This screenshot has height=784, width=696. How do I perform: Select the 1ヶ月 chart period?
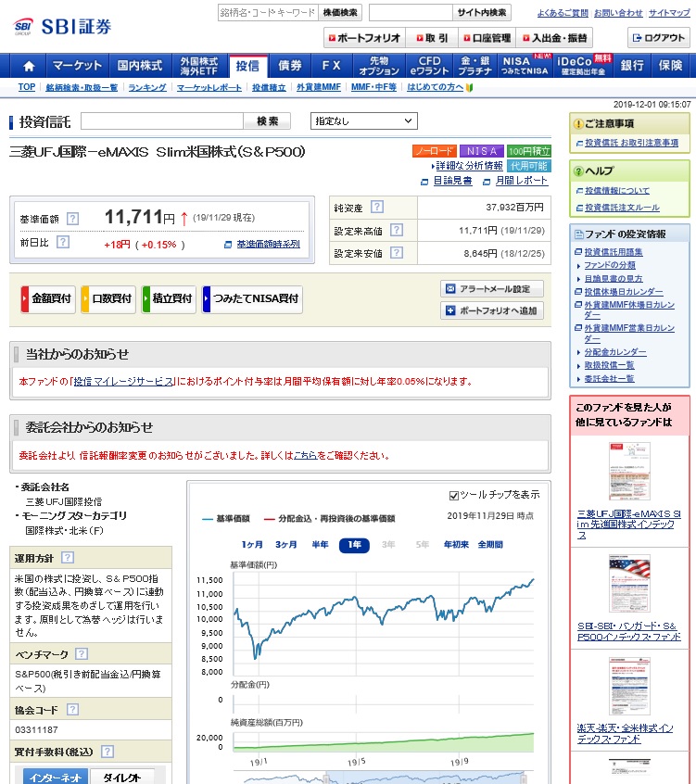[x=252, y=545]
